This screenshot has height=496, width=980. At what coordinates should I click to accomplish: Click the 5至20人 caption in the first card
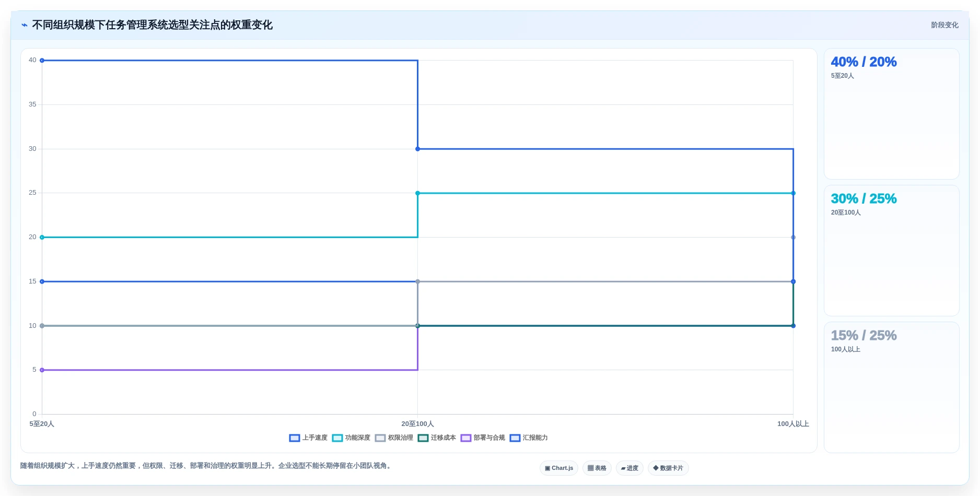(842, 76)
